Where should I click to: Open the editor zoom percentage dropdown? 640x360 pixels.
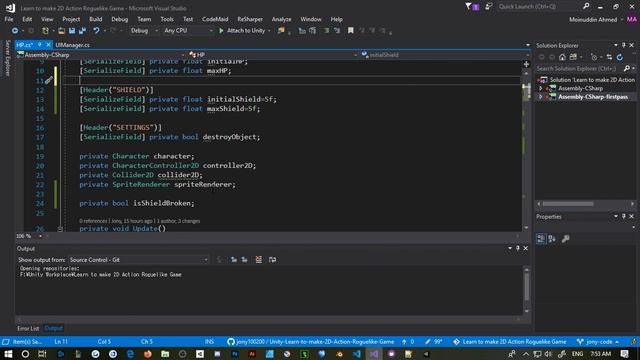40,236
